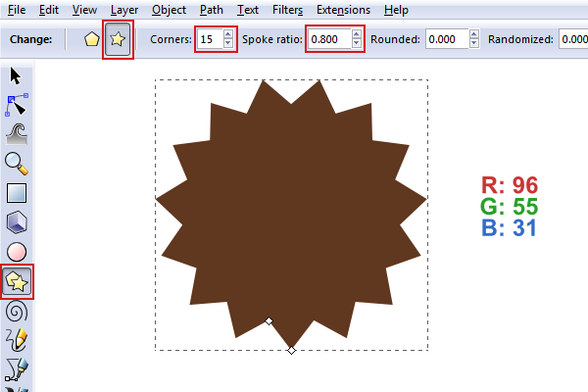The image size is (588, 392).
Task: Select the Rectangle tool
Action: [18, 193]
